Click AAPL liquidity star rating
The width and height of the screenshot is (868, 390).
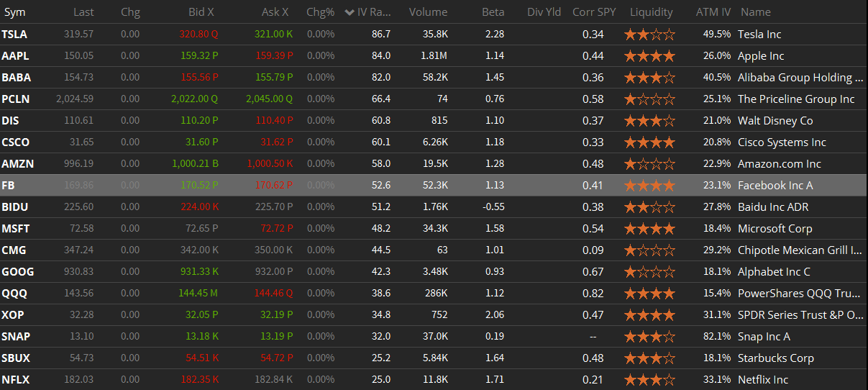[650, 55]
